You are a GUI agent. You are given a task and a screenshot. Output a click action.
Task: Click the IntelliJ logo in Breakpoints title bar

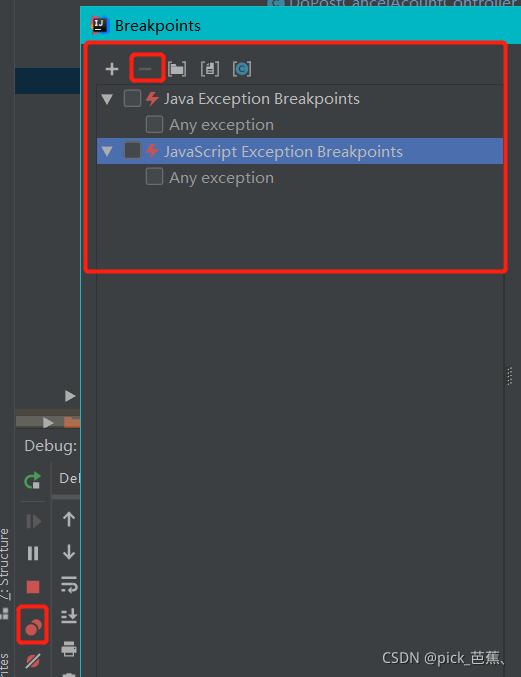[x=100, y=25]
